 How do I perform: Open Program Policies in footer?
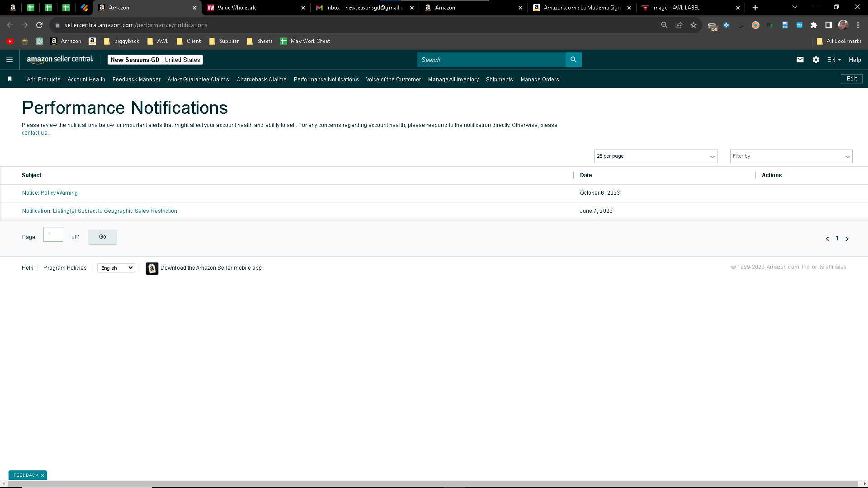65,268
